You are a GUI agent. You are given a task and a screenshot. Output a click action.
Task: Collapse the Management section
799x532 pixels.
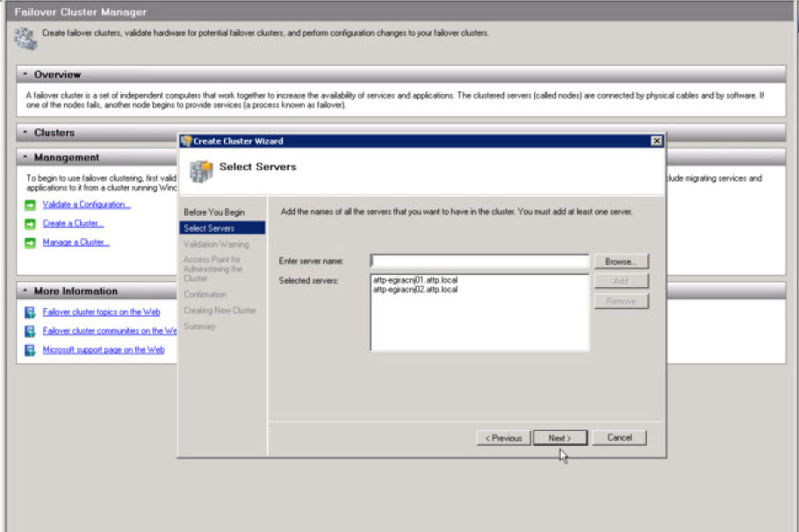(25, 157)
